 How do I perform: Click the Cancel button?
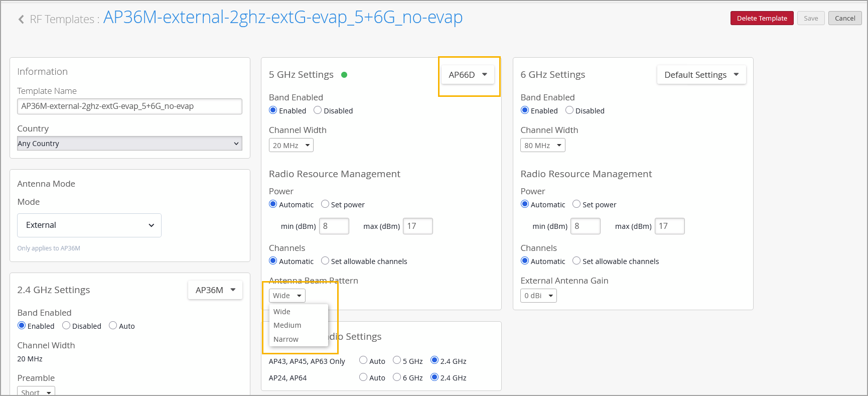(x=845, y=18)
